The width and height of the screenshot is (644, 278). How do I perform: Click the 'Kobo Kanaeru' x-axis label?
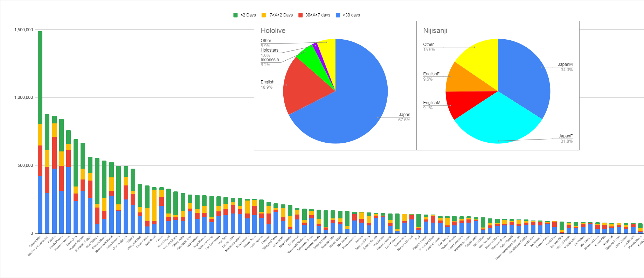tap(113, 242)
